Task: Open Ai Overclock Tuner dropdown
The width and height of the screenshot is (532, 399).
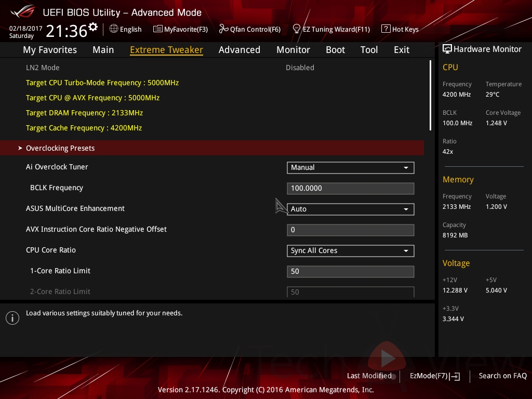Action: (x=351, y=168)
